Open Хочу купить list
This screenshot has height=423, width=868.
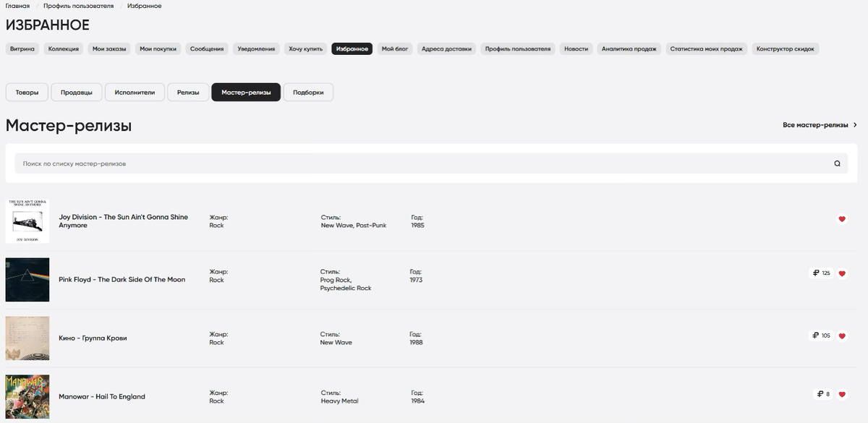pyautogui.click(x=305, y=49)
